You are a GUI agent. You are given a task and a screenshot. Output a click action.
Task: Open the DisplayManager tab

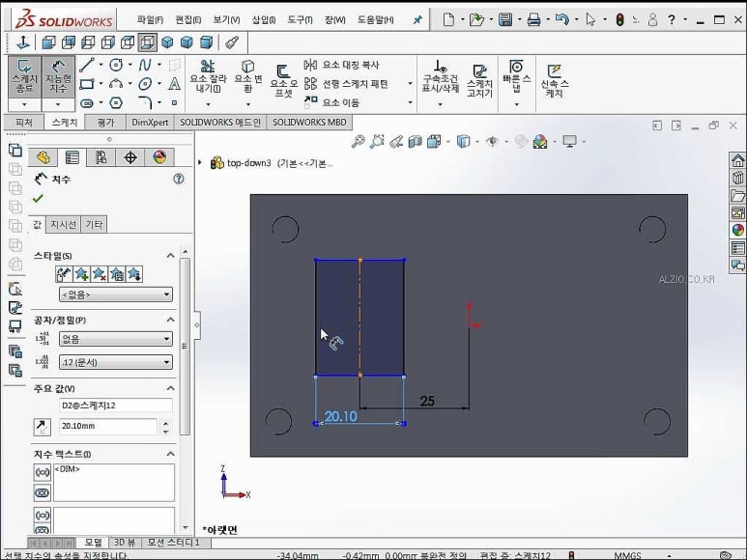[x=159, y=157]
